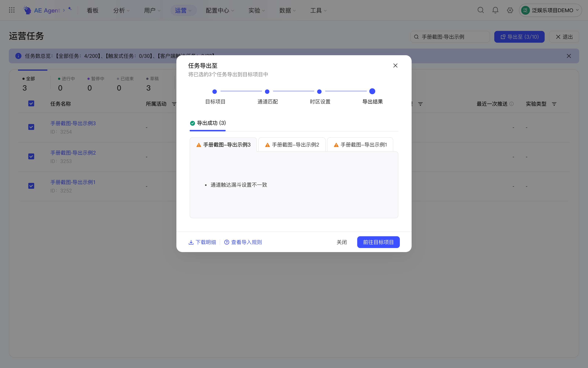Switch to the 手册截图–导出示例2 result tab
The height and width of the screenshot is (368, 588).
point(292,145)
